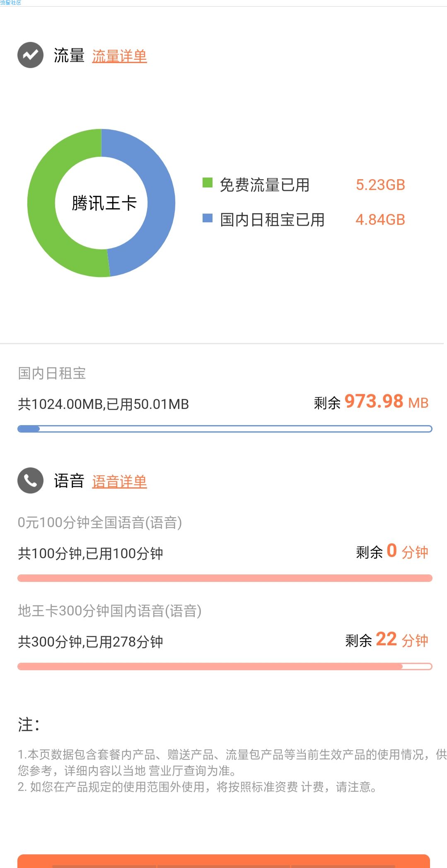Click the 5.23GB free data value
Screen dimensions: 447x868
coord(380,185)
